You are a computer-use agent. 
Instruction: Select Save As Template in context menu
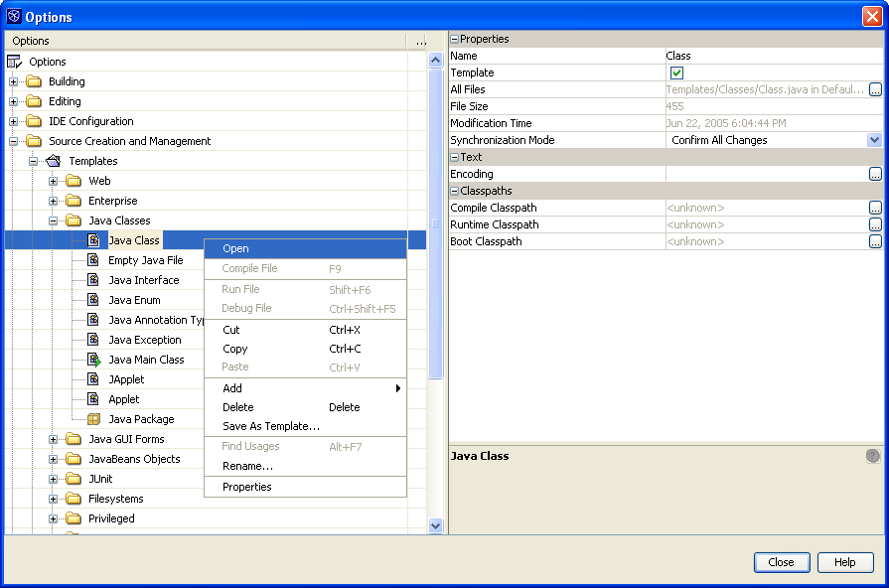pyautogui.click(x=270, y=426)
